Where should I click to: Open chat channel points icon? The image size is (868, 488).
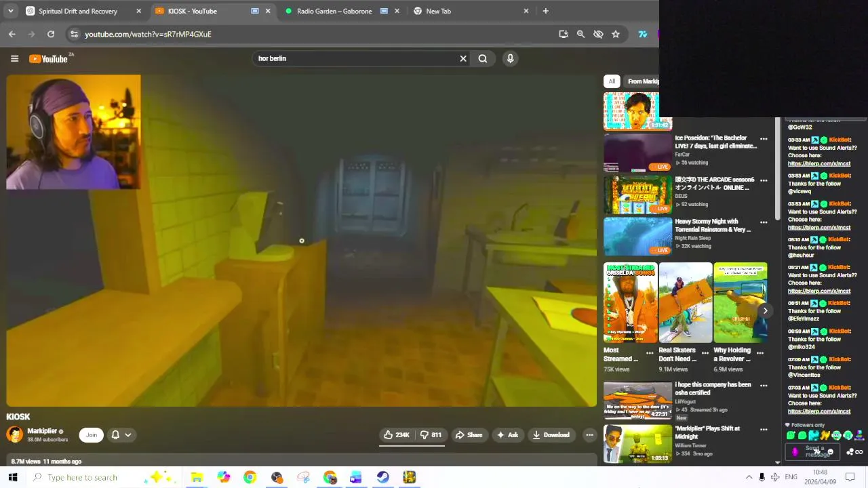click(x=795, y=452)
